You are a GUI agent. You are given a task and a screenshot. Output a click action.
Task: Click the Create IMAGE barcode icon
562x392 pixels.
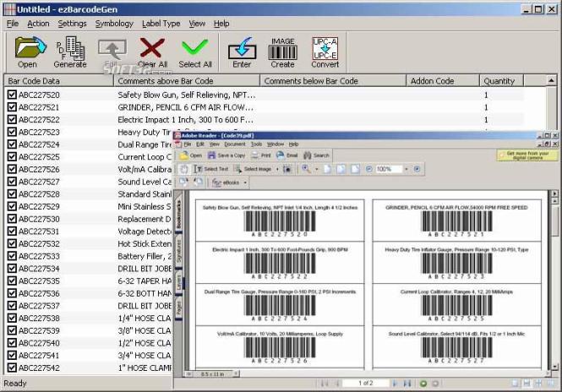click(283, 49)
